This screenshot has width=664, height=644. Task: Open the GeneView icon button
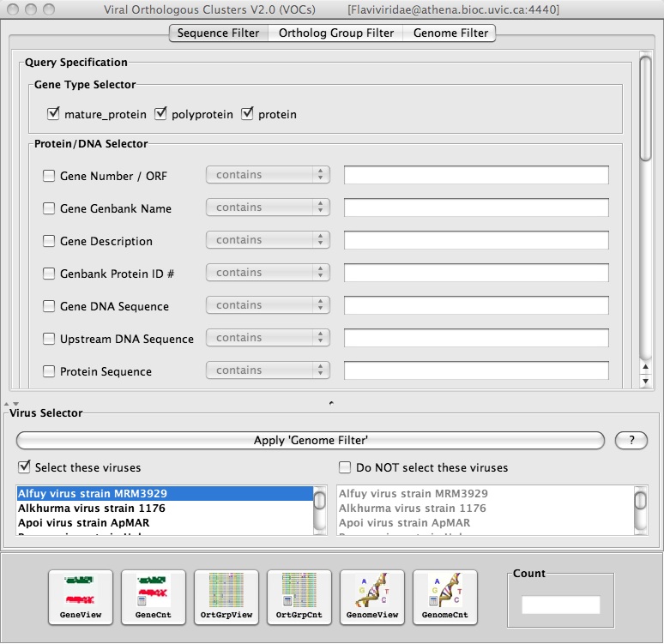coord(81,597)
